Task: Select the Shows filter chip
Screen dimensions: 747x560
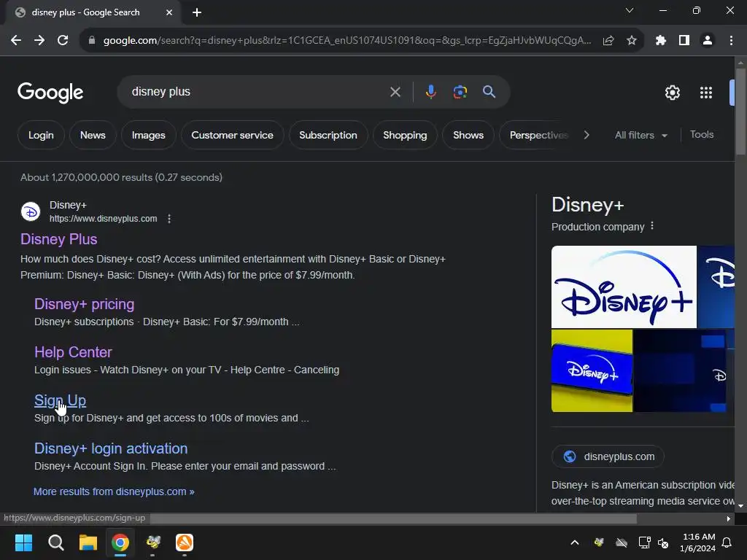Action: [468, 135]
